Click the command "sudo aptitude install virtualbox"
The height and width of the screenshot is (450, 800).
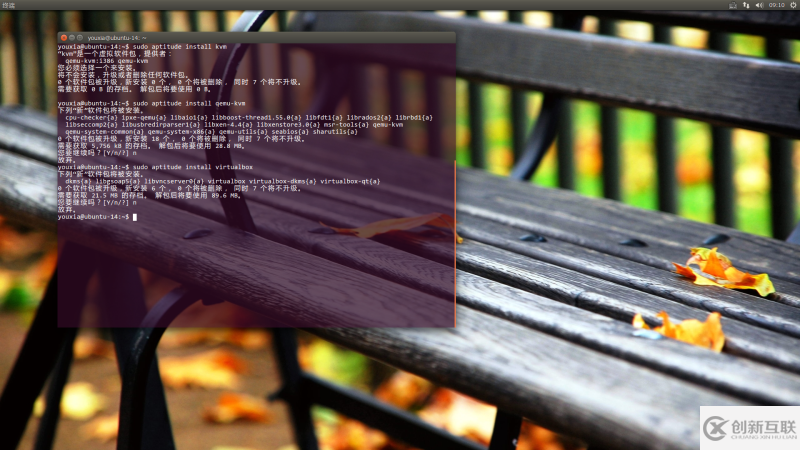193,167
